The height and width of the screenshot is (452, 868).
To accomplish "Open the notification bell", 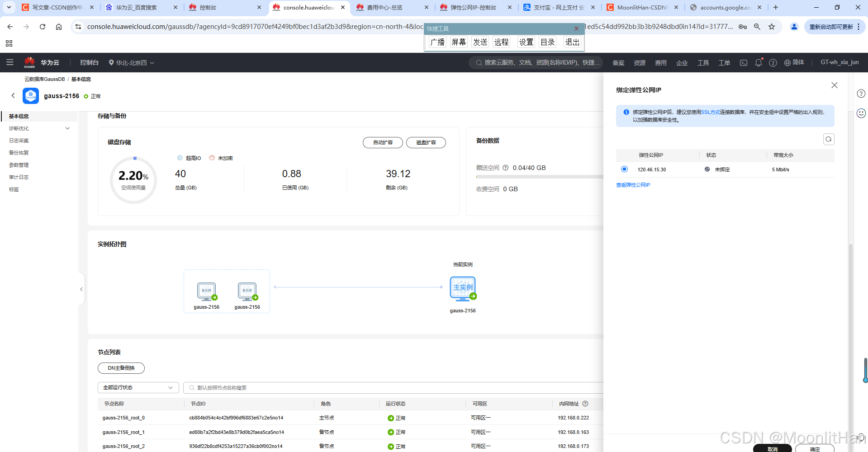I will point(758,63).
